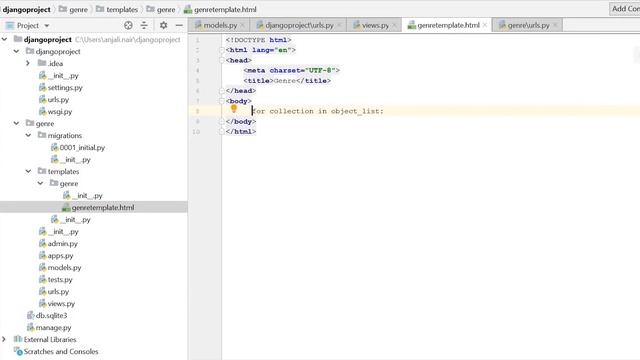Toggle the fold marker on the body tag line
Screen dimensions: 640x360
click(x=222, y=101)
